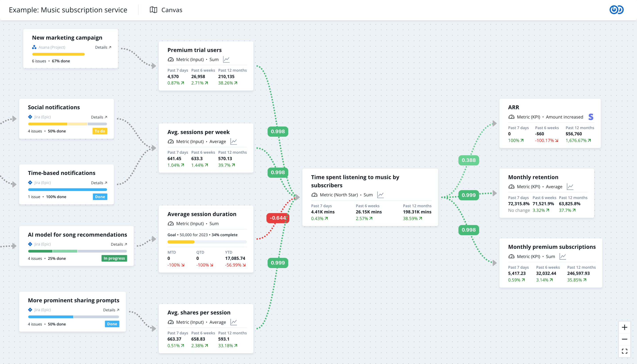Click the gauge metric icon on Avg. sessions per week

(x=171, y=141)
